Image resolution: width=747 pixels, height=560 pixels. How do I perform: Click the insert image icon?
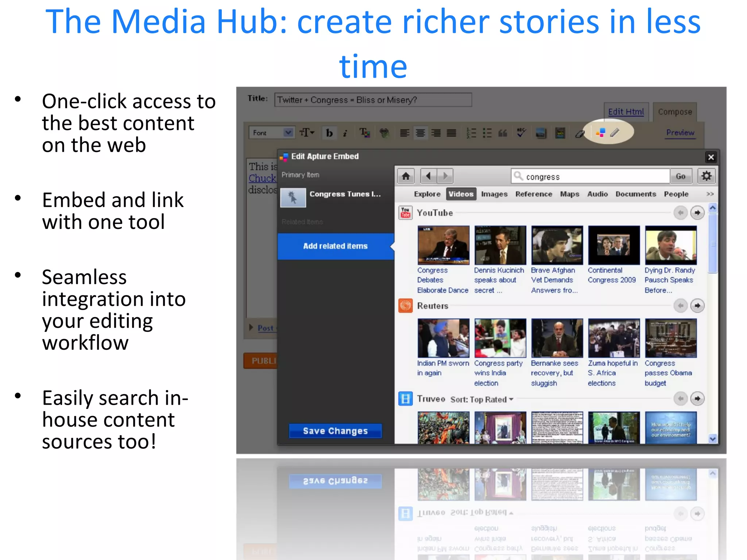point(541,133)
